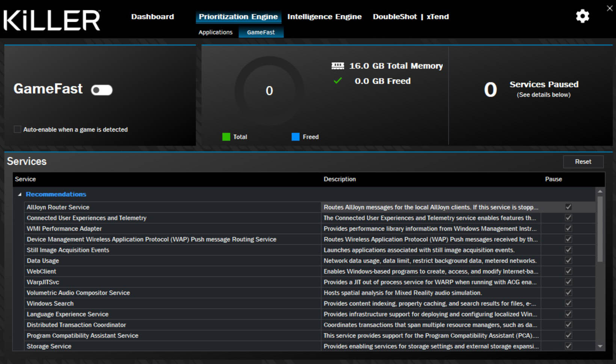The image size is (616, 364).
Task: Toggle the GameFast switch on
Action: point(102,90)
